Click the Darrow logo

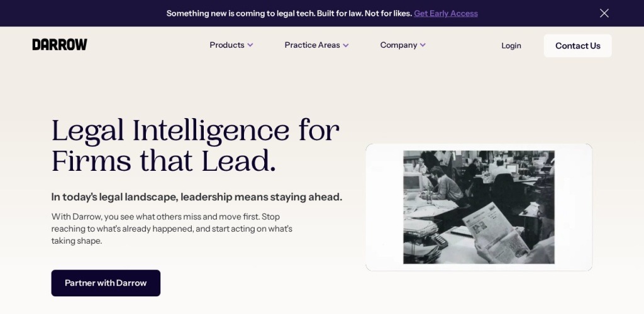coord(60,45)
